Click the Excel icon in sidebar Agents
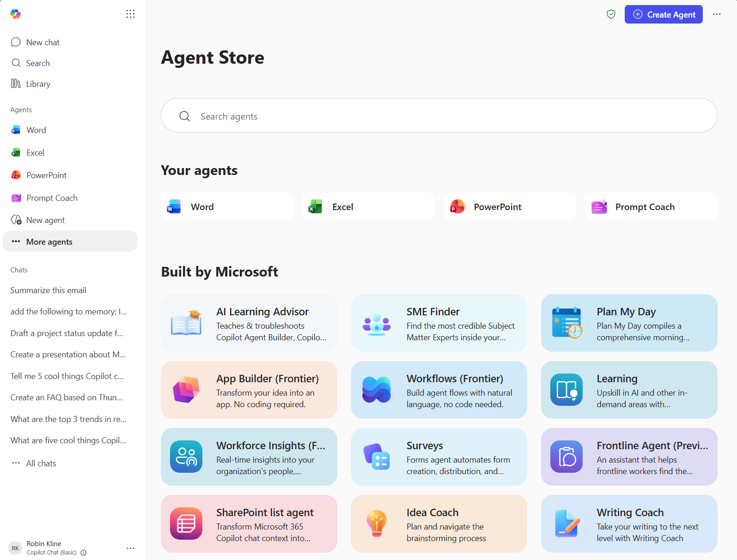Screen dimensions: 737x560 (16, 152)
